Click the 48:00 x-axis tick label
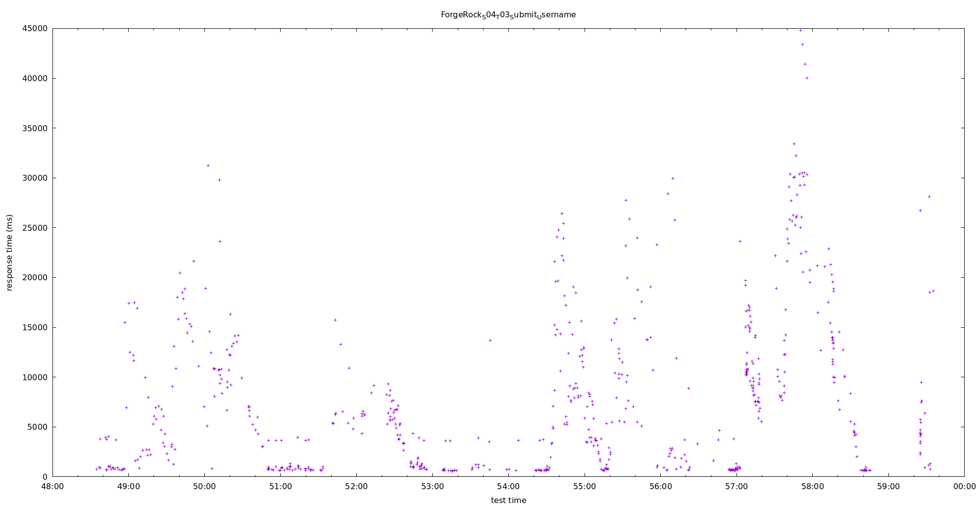 [x=52, y=486]
